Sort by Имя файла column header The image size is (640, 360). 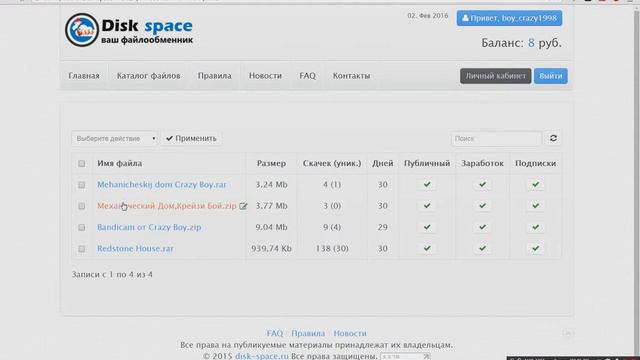click(120, 163)
